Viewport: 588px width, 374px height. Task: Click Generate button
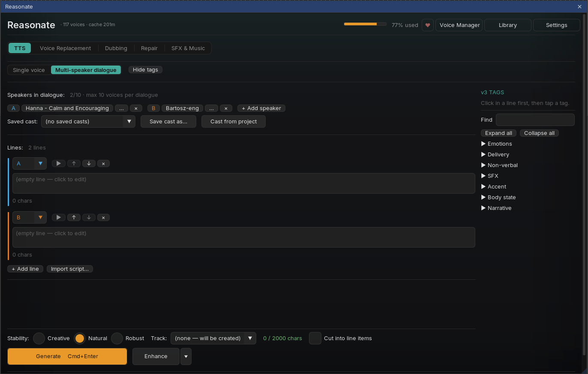(67, 356)
